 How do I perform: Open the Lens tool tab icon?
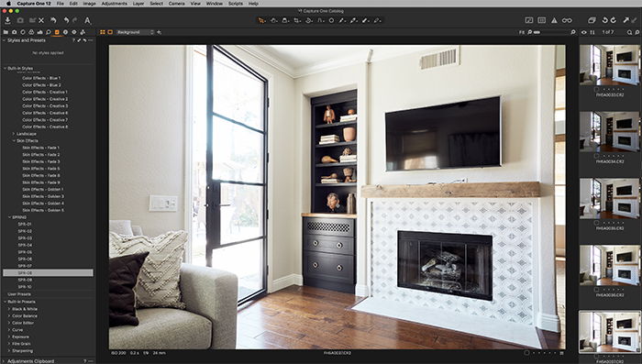coord(23,32)
